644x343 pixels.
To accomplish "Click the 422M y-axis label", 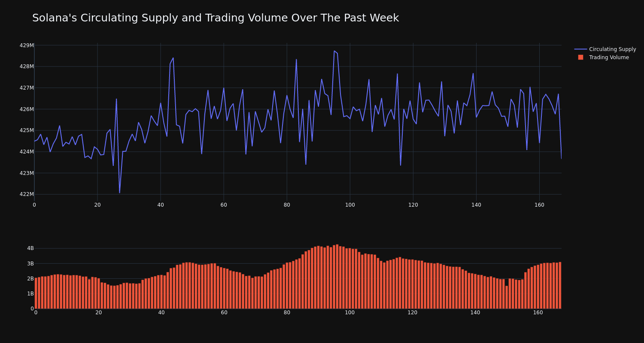I will [27, 194].
